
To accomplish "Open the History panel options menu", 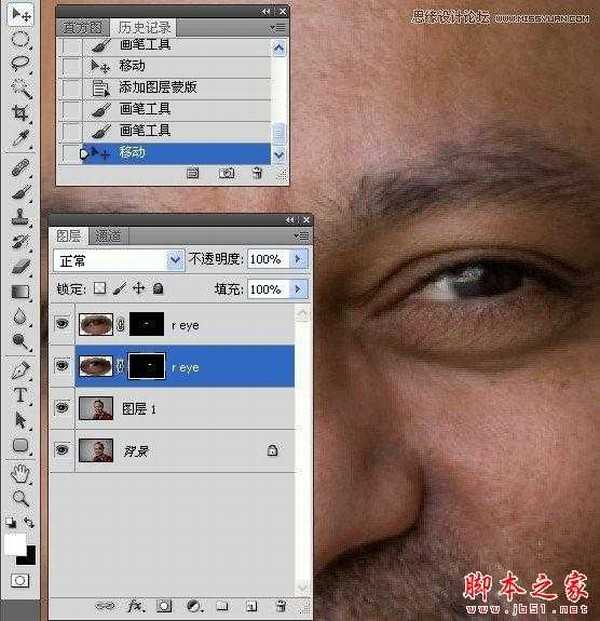I will [x=278, y=27].
